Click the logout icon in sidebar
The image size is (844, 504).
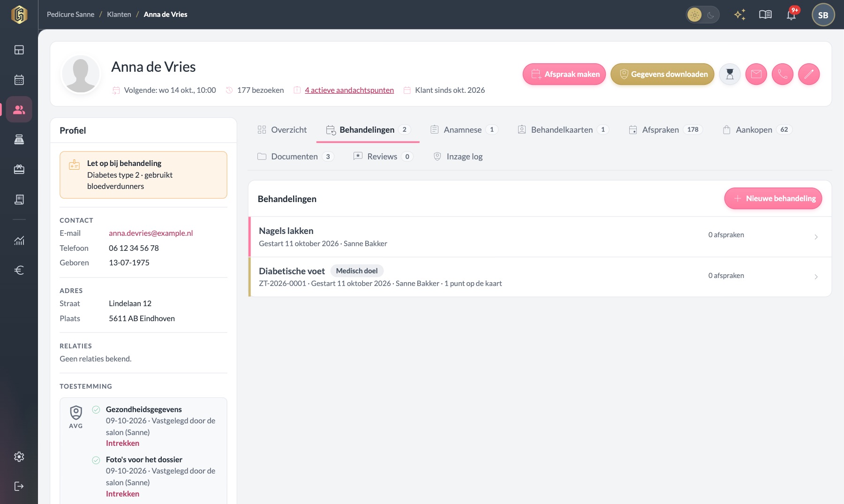coord(19,486)
